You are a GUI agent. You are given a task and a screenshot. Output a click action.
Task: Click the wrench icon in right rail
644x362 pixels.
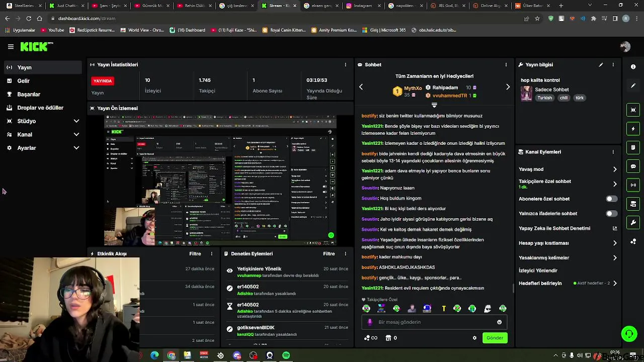[633, 222]
